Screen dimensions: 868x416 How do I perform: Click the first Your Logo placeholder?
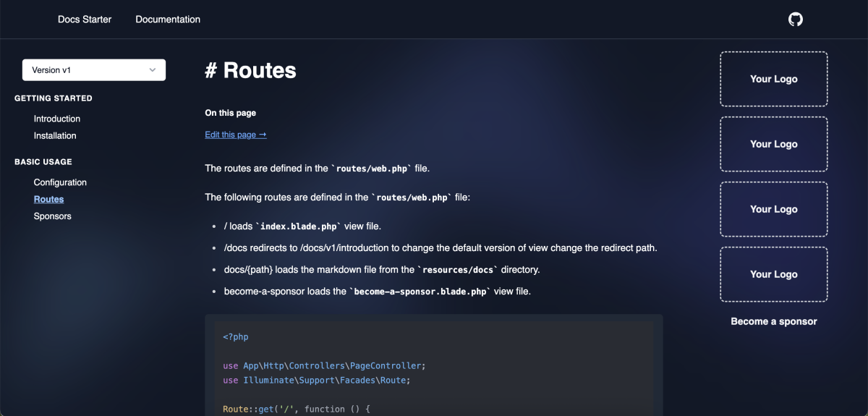pyautogui.click(x=774, y=79)
